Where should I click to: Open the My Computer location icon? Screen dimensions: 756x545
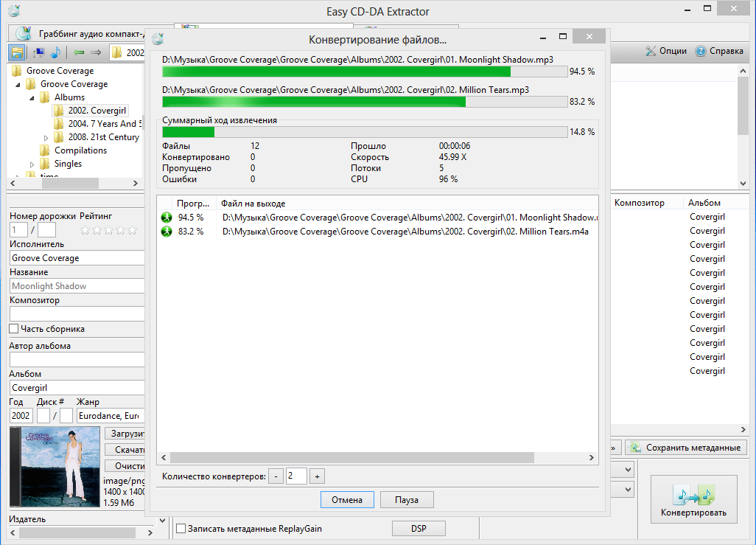(38, 52)
